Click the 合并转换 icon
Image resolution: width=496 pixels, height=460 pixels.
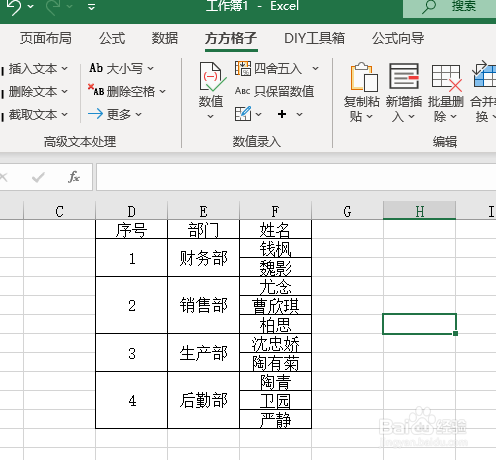484,74
